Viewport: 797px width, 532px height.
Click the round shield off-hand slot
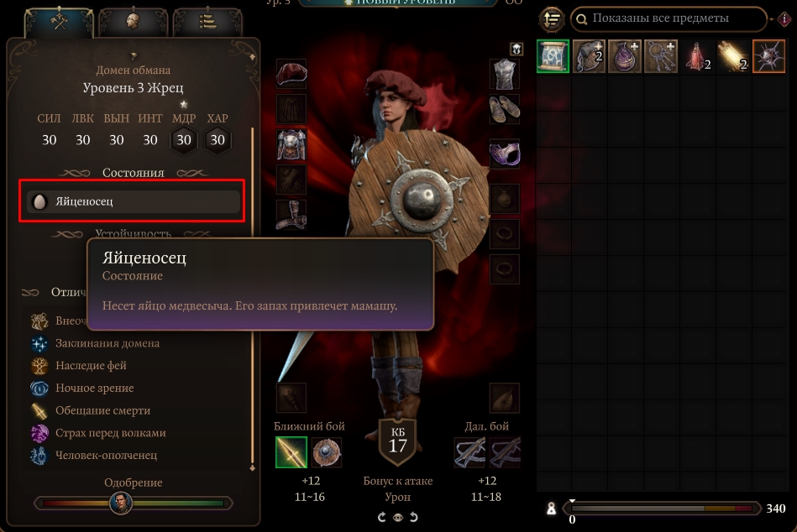pos(327,452)
